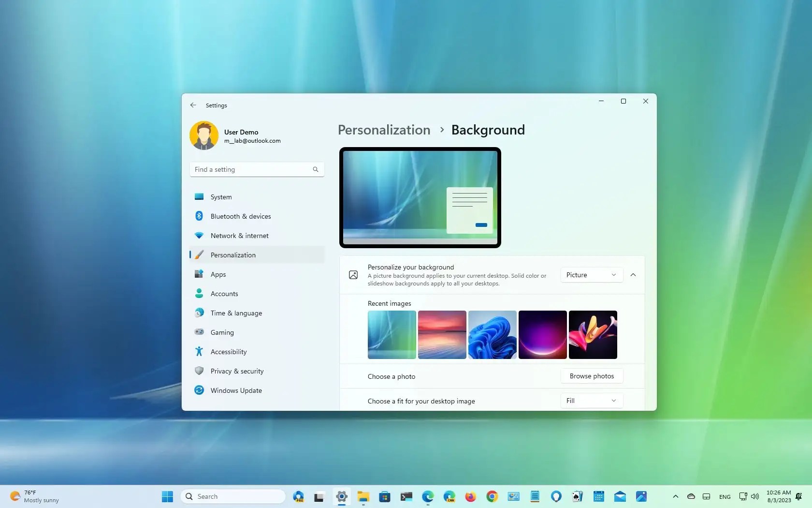Open File Explorer from the taskbar

click(x=363, y=496)
